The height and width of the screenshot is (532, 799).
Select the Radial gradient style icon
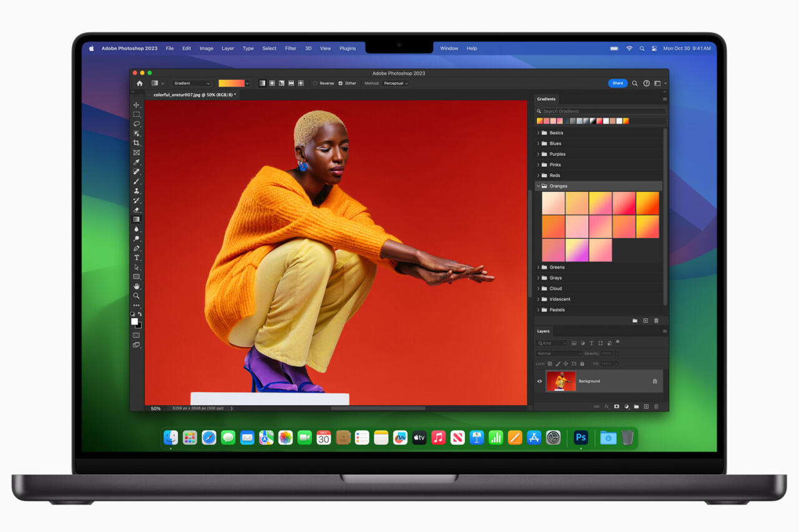pos(272,83)
